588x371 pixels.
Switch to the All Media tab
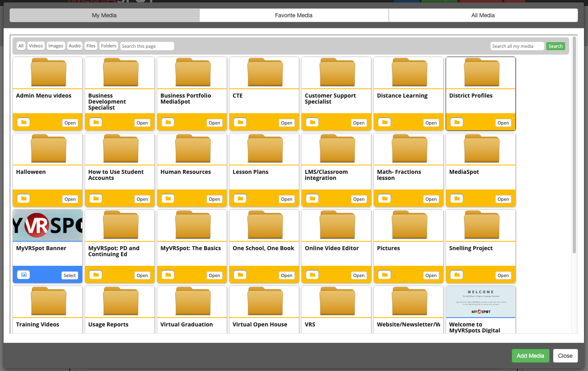[x=483, y=15]
